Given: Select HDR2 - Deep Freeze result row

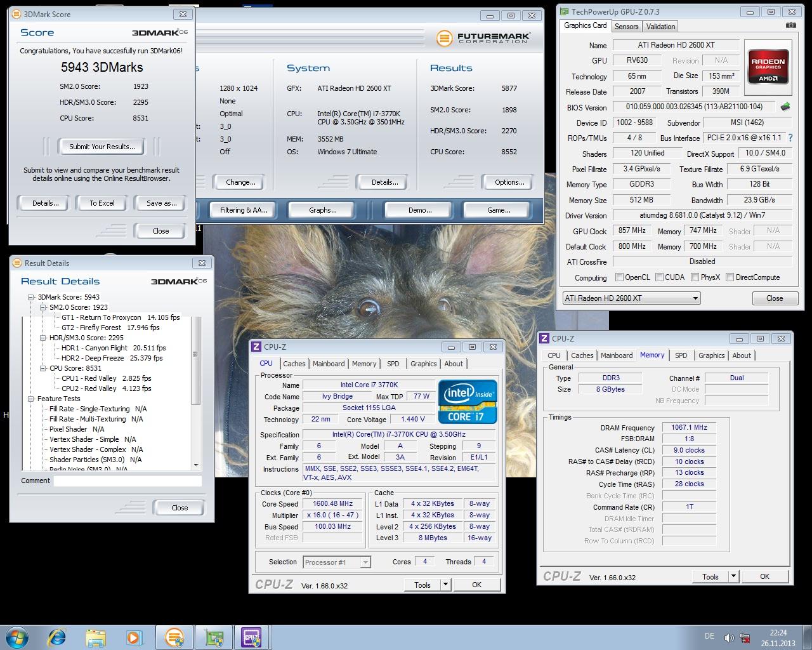Looking at the screenshot, I should pyautogui.click(x=112, y=358).
